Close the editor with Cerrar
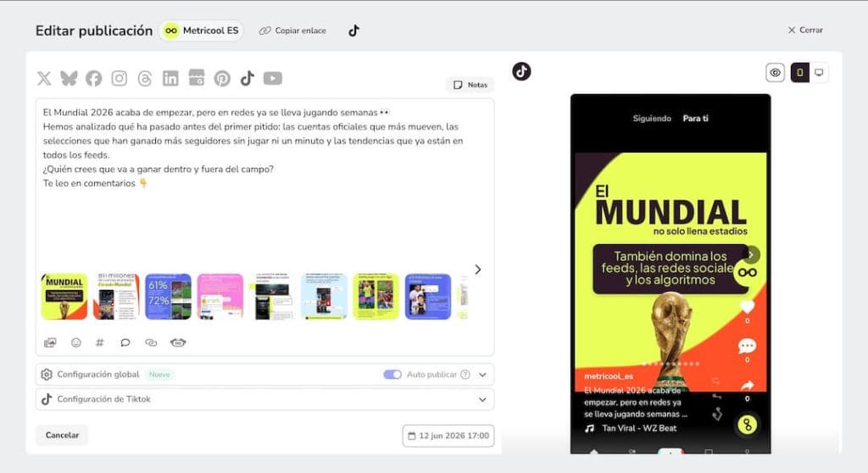 (805, 30)
